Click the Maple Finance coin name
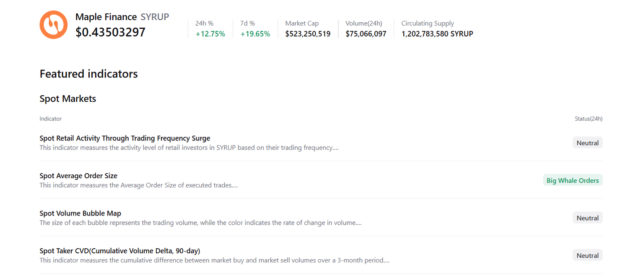This screenshot has width=644, height=278. (x=106, y=17)
